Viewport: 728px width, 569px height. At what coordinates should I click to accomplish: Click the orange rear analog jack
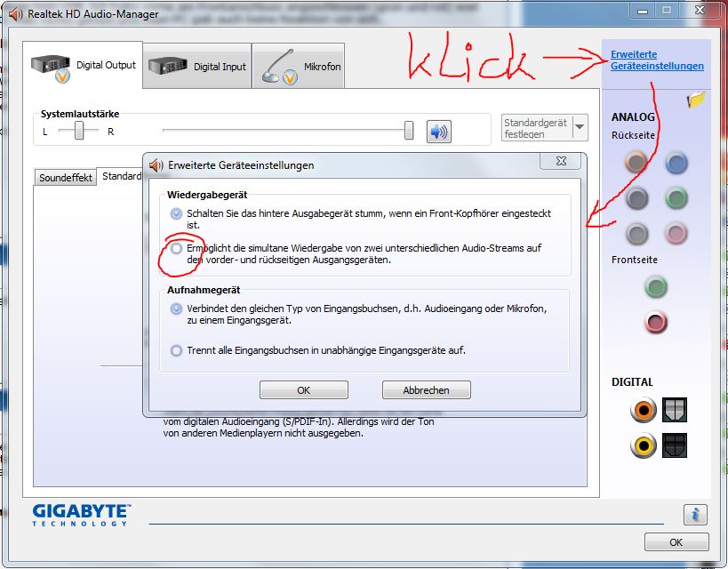pyautogui.click(x=636, y=162)
